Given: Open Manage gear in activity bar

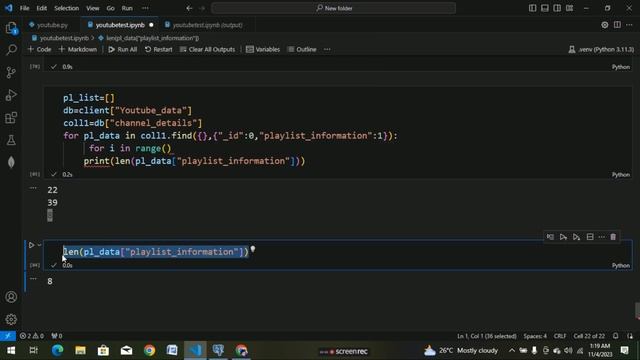Looking at the screenshot, I should pyautogui.click(x=11, y=319).
